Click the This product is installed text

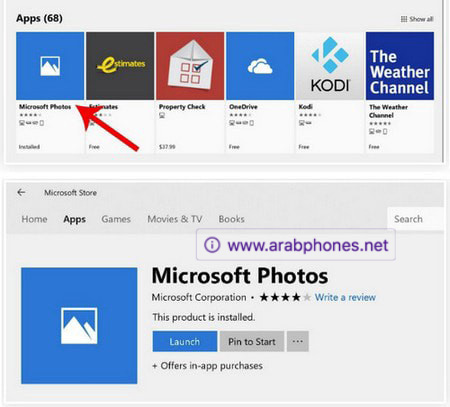[204, 317]
